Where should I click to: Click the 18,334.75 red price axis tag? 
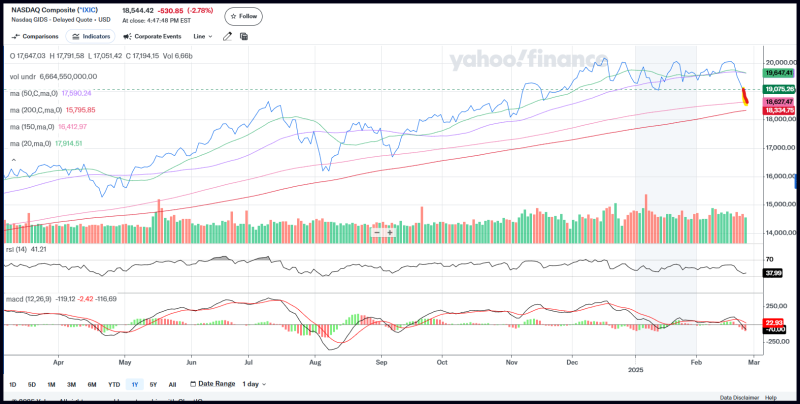point(778,110)
